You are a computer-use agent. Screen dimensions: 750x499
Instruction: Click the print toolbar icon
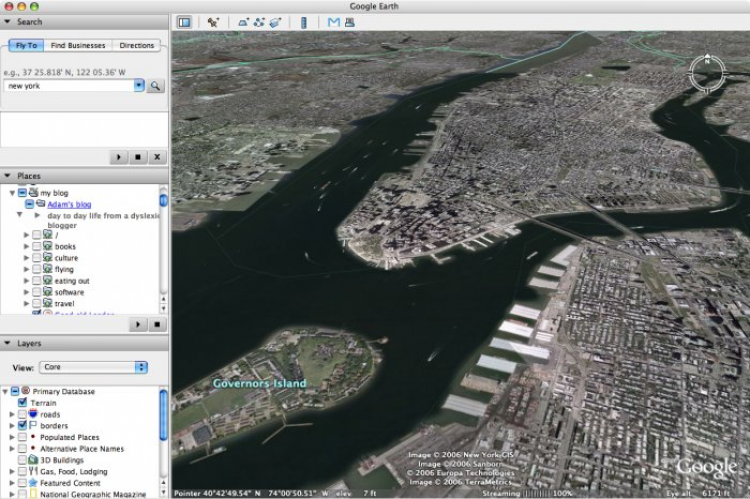point(349,22)
